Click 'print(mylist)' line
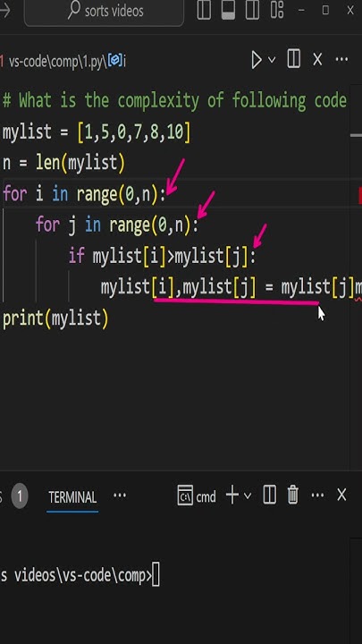362x644 pixels. tap(55, 318)
